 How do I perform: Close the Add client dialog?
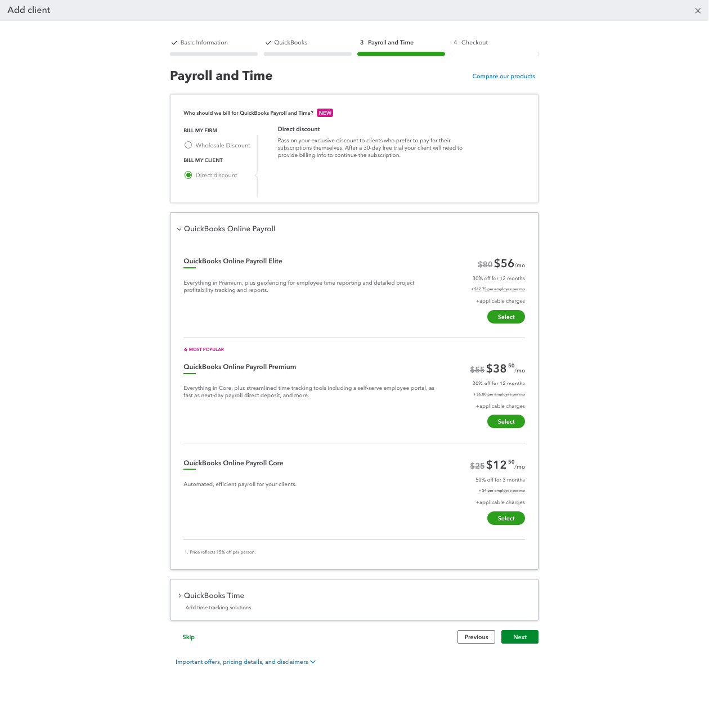click(698, 10)
